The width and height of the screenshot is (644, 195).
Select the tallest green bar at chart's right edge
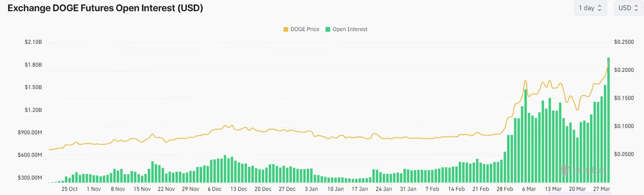(x=608, y=121)
